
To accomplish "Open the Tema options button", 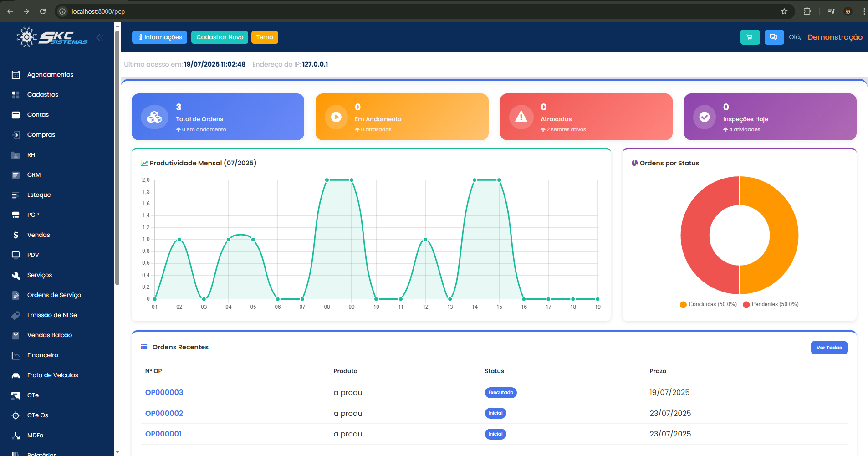I will click(x=265, y=37).
